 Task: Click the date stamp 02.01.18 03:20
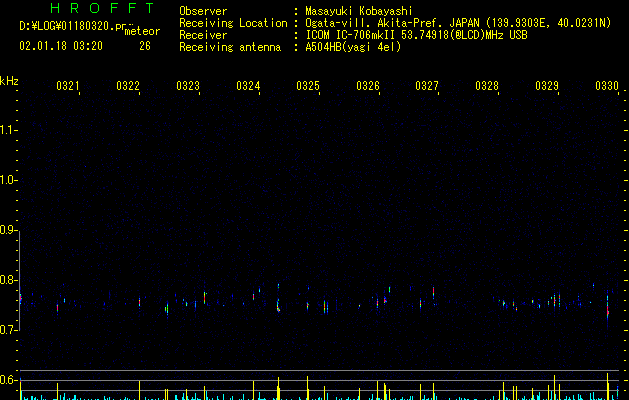coord(61,46)
